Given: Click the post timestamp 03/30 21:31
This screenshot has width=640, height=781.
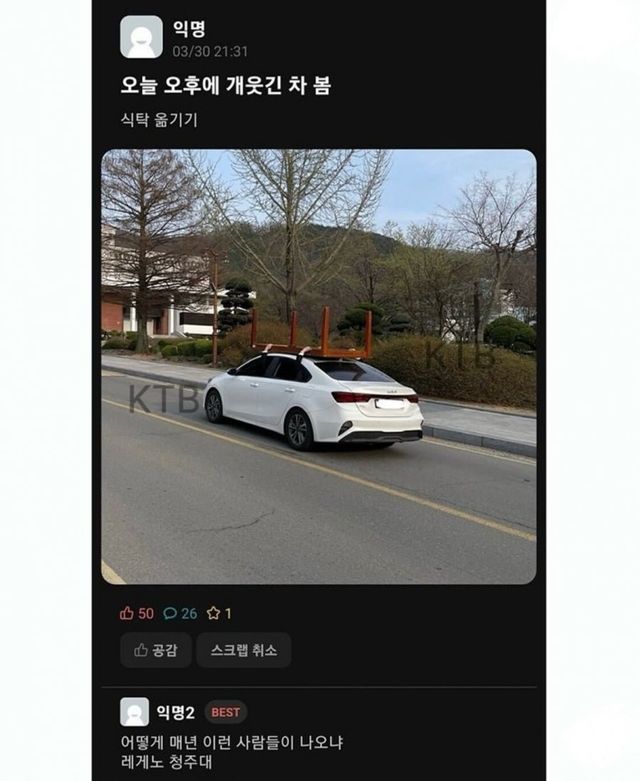Looking at the screenshot, I should click(x=210, y=52).
